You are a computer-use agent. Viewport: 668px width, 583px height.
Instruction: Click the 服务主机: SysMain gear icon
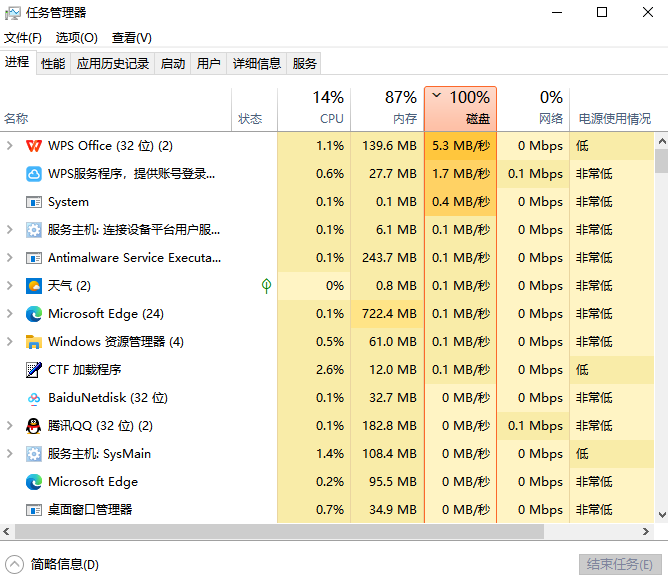34,454
